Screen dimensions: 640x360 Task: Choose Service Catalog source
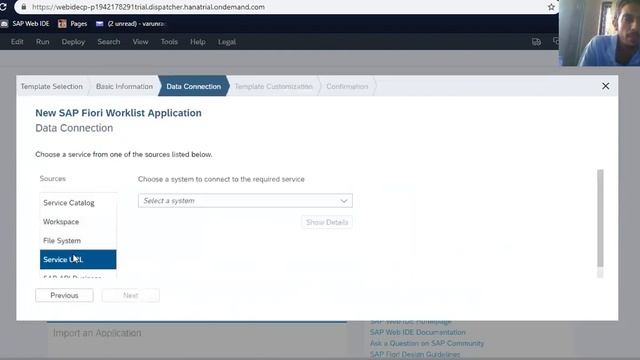click(78, 203)
